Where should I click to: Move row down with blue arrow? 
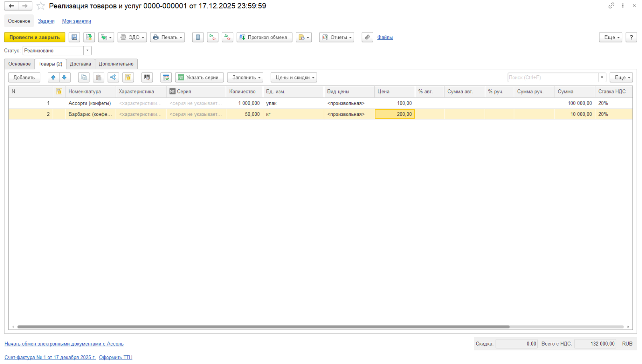[x=65, y=77]
